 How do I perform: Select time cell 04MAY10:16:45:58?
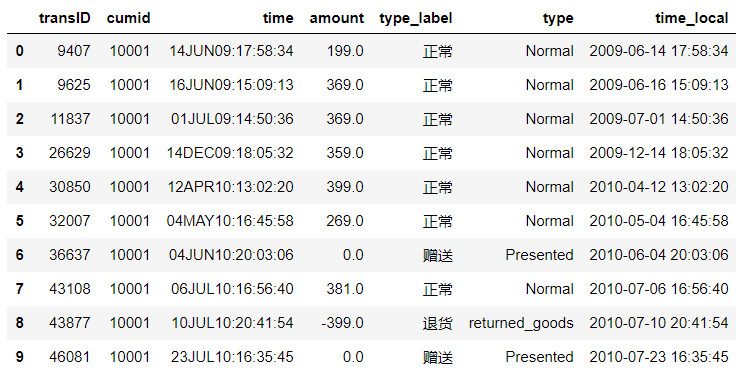[230, 221]
